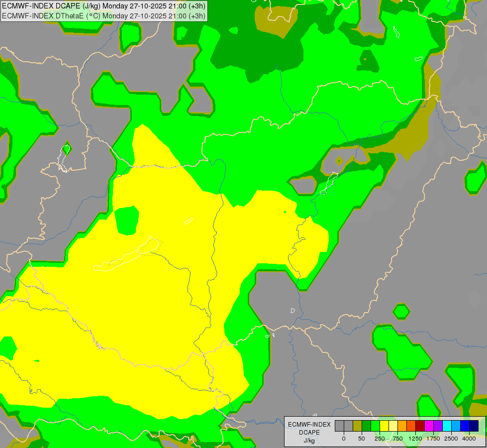Click the bright green legend swatch
487x448 pixels.
(375, 426)
